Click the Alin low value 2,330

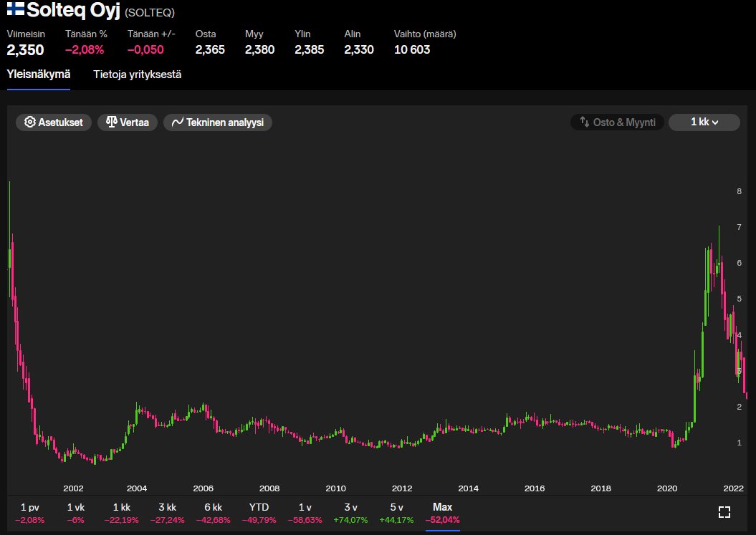click(x=359, y=49)
